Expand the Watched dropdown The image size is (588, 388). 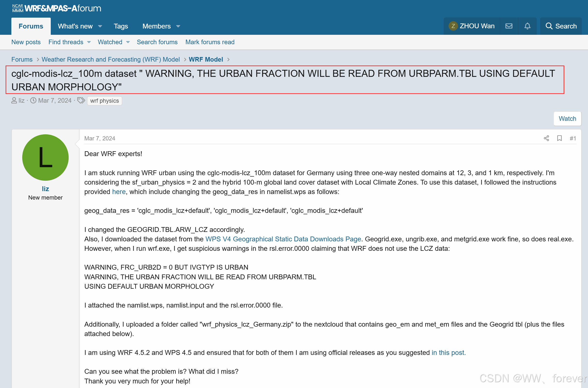(x=128, y=42)
